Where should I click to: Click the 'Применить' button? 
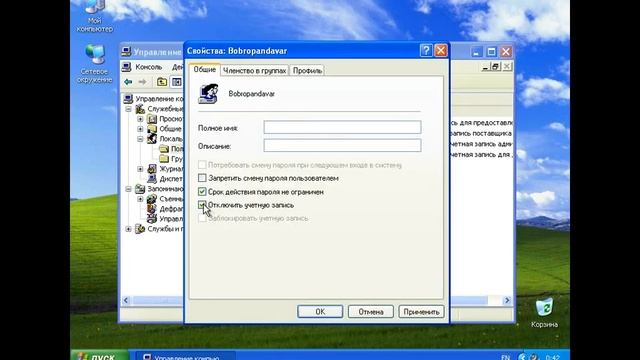(421, 311)
